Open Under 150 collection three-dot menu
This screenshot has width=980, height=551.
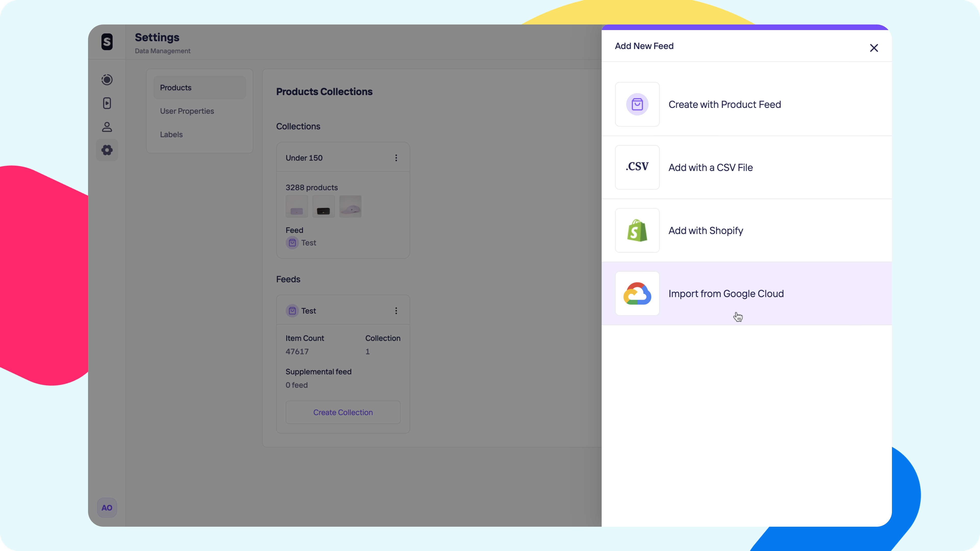(x=396, y=158)
